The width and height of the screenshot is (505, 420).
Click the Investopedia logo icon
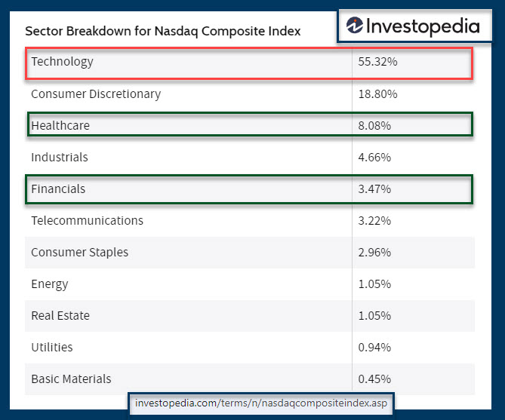355,27
